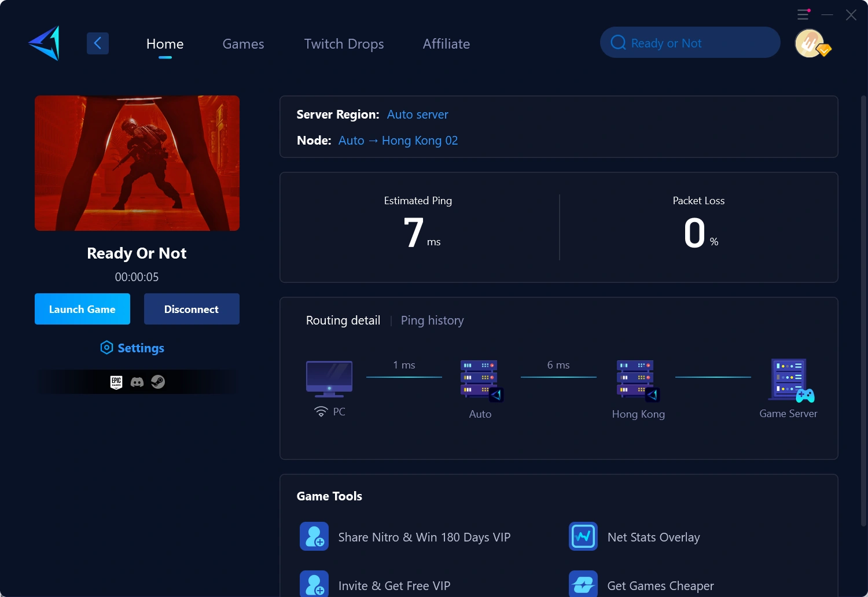Click the Steam platform icon
Image resolution: width=868 pixels, height=597 pixels.
click(x=158, y=382)
